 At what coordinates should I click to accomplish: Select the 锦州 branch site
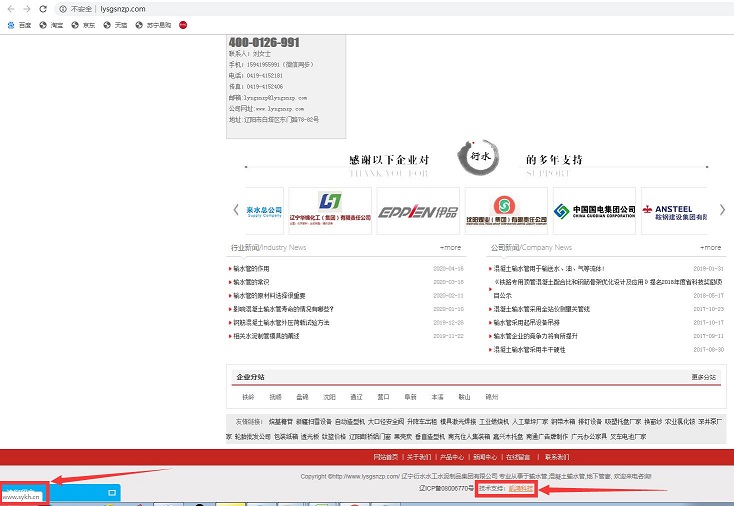pos(492,397)
